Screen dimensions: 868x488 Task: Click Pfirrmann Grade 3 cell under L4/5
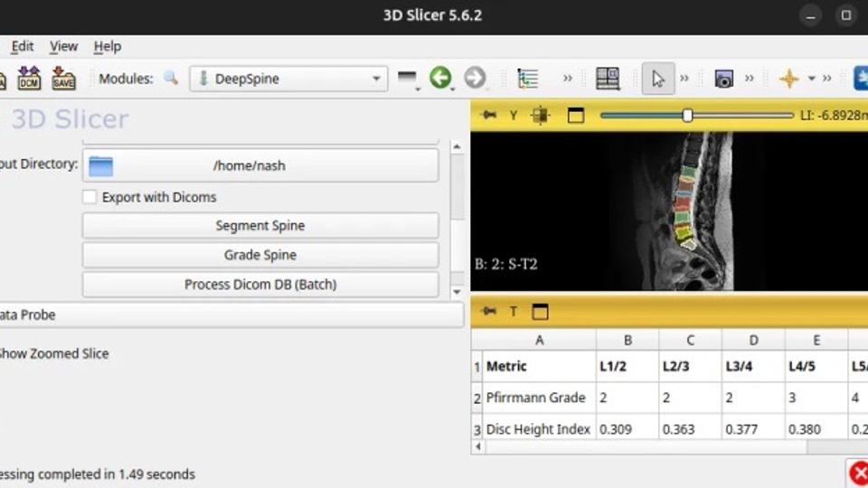816,398
